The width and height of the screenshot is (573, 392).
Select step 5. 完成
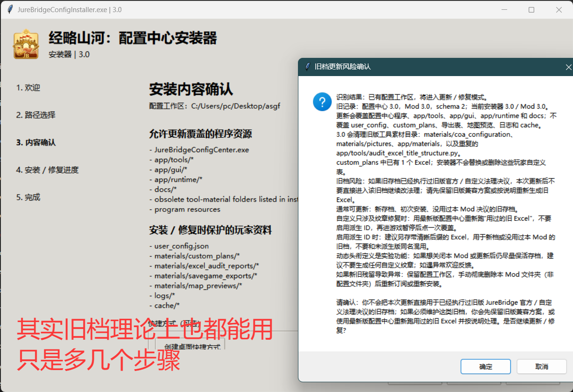[28, 197]
